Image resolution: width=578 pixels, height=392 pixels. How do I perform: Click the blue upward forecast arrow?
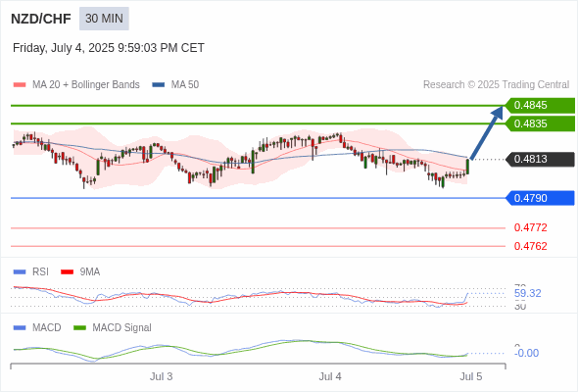click(487, 132)
